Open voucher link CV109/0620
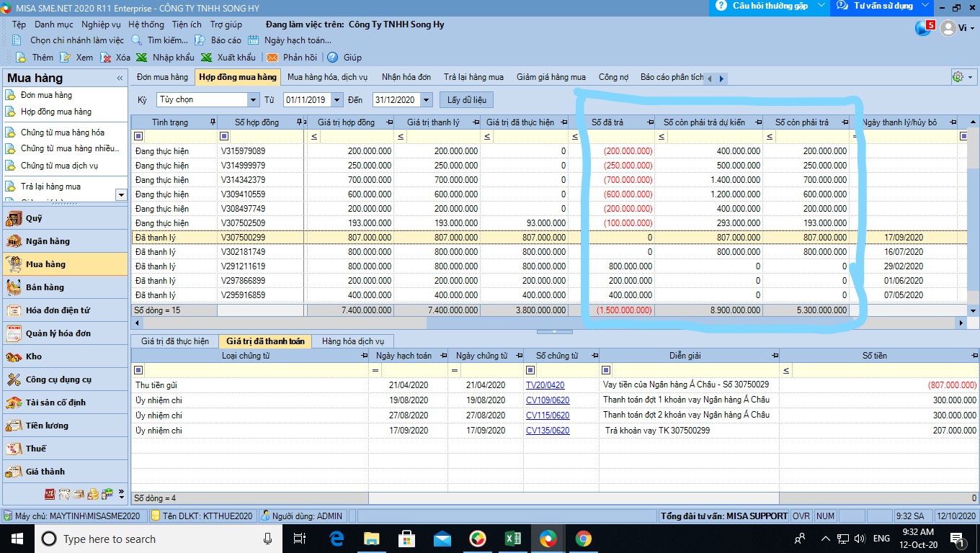980x553 pixels. 548,400
